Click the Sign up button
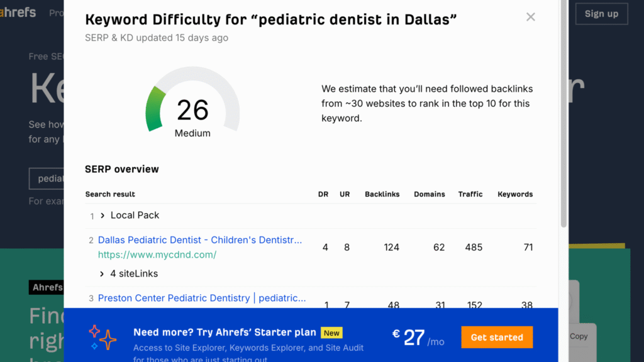The image size is (644, 362). click(x=601, y=14)
